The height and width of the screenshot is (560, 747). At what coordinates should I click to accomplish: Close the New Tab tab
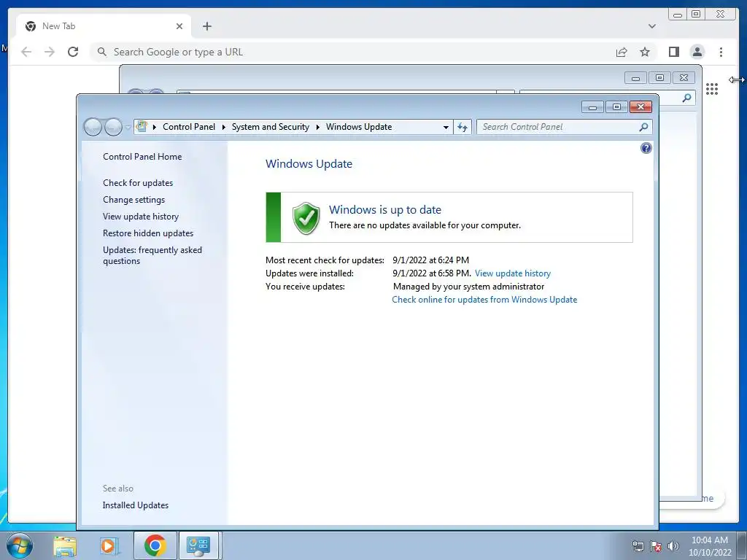[179, 26]
